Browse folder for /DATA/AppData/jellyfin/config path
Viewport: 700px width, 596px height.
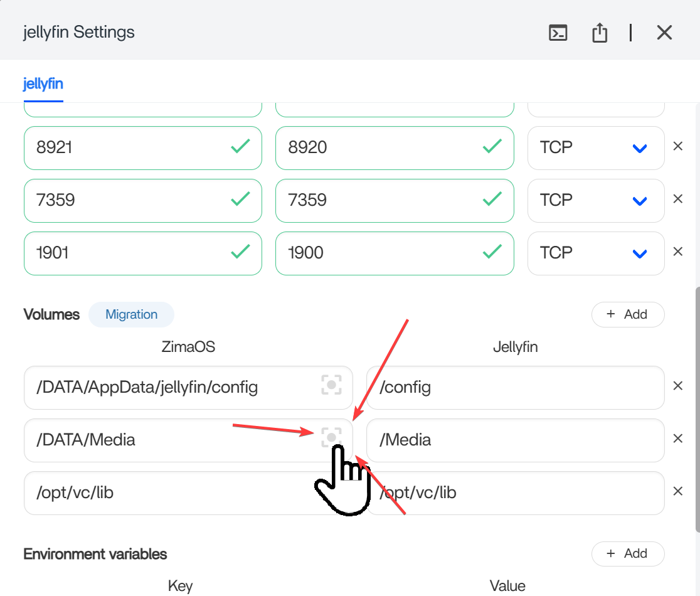331,385
